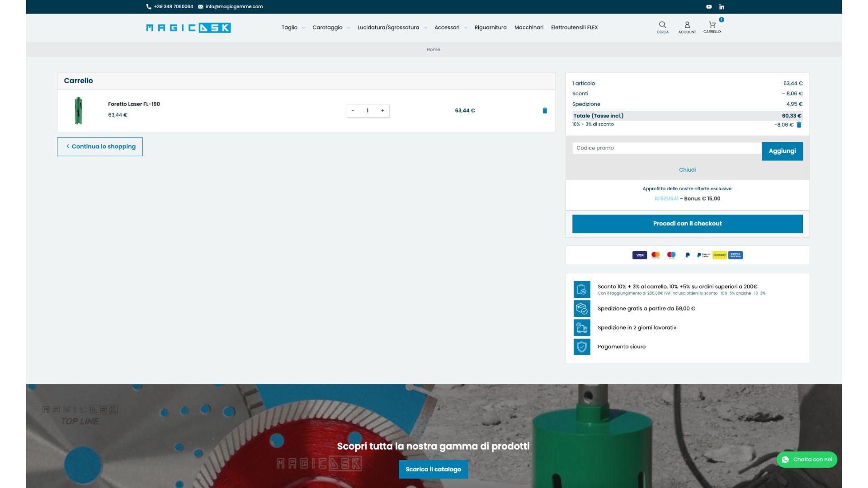Open the LinkedIn social link

pyautogui.click(x=722, y=7)
